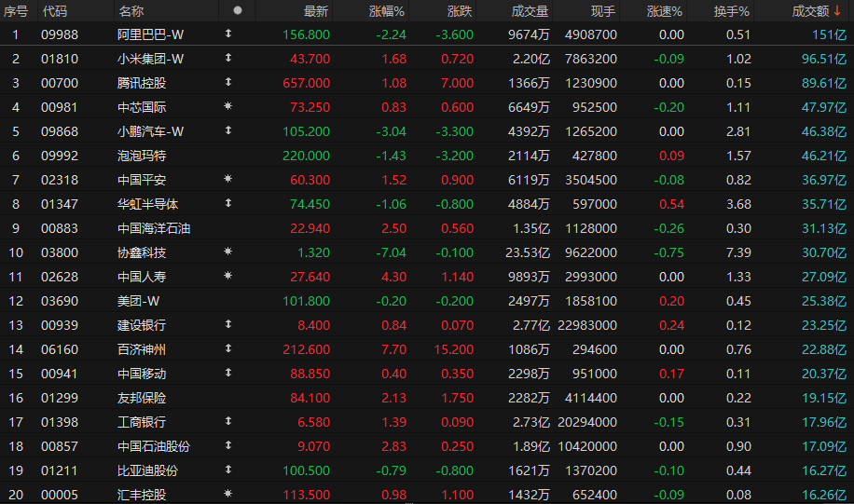Click the marker icon in 腾讯控股 row
Screen dimensions: 854x504
tap(228, 82)
